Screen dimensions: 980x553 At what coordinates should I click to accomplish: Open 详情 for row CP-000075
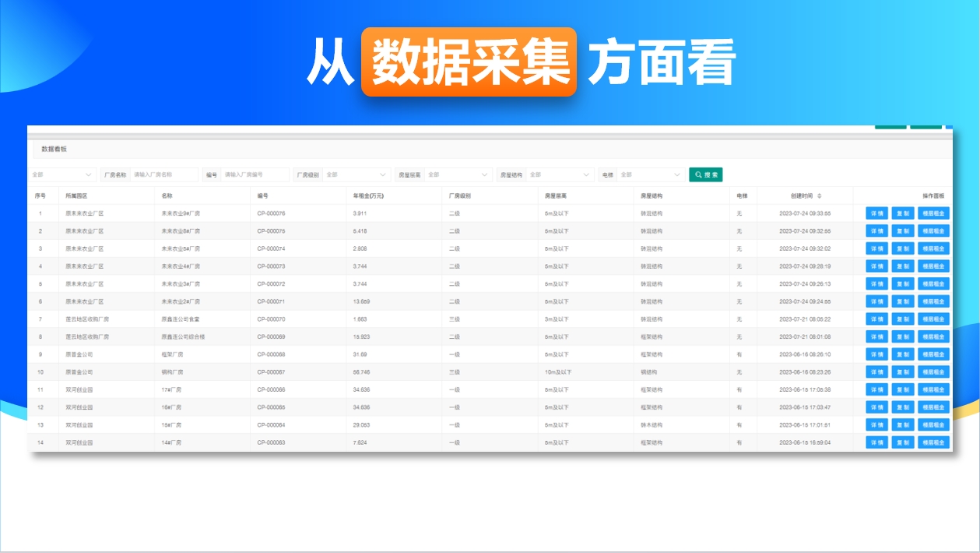(x=877, y=231)
